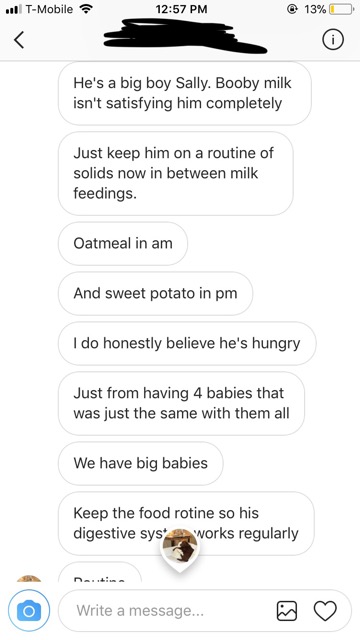Image resolution: width=360 pixels, height=640 pixels.
Task: Tap the "I do honestly believe he's hungry" message
Action: click(x=187, y=343)
